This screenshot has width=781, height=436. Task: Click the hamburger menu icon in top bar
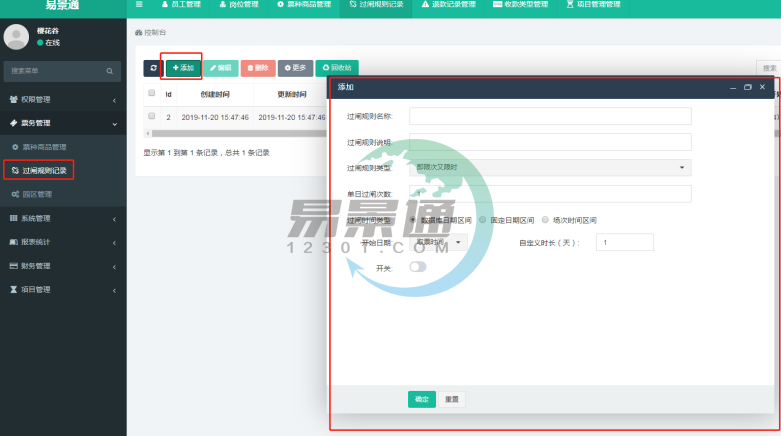pos(139,5)
